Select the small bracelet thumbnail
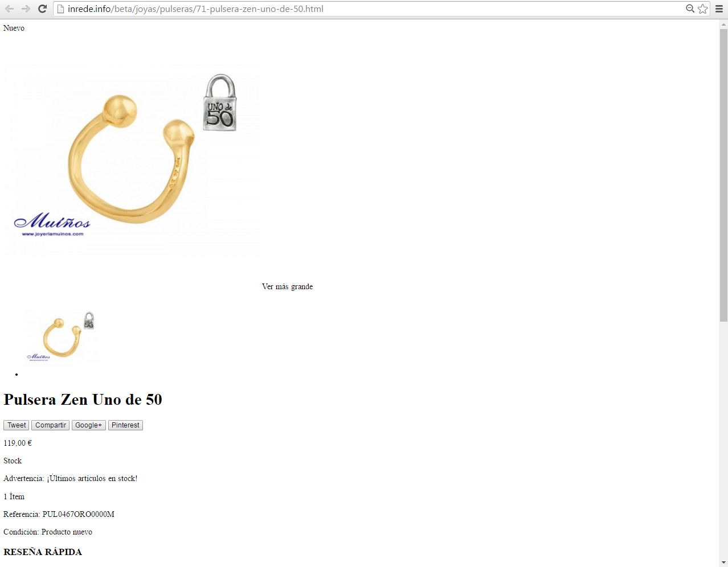Image resolution: width=728 pixels, height=567 pixels. 62,336
